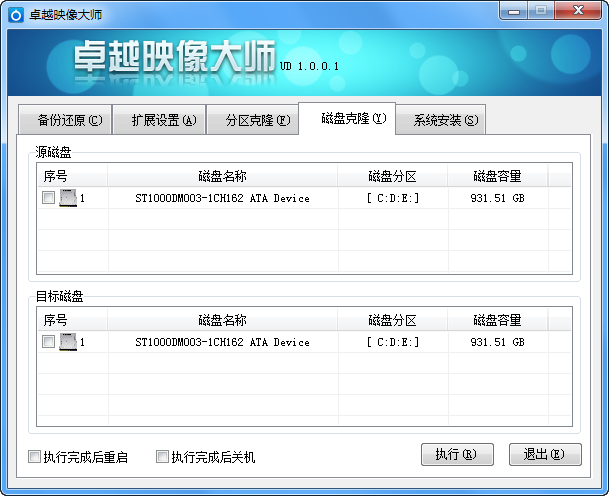Select the 磁盘克隆 tab
Image resolution: width=609 pixels, height=496 pixels.
pyautogui.click(x=347, y=119)
